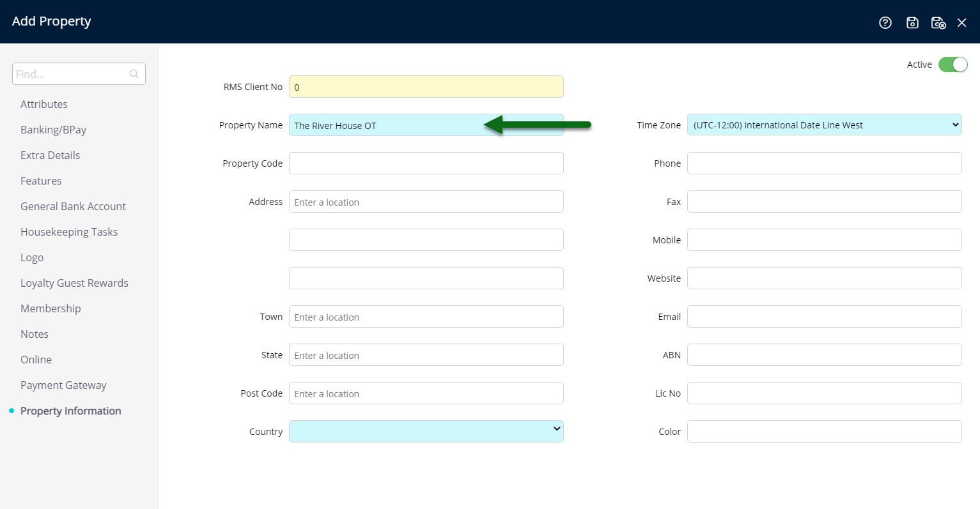Switch to the Attributes section
This screenshot has width=980, height=509.
pos(44,103)
